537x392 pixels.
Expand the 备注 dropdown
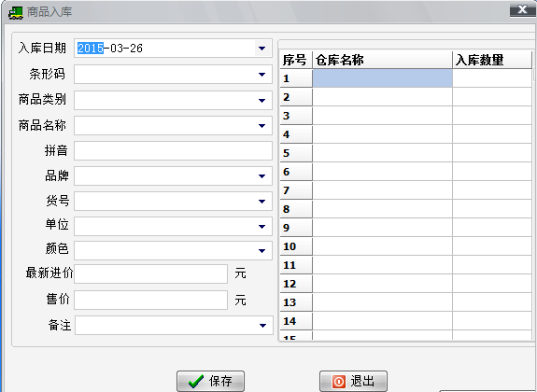262,325
